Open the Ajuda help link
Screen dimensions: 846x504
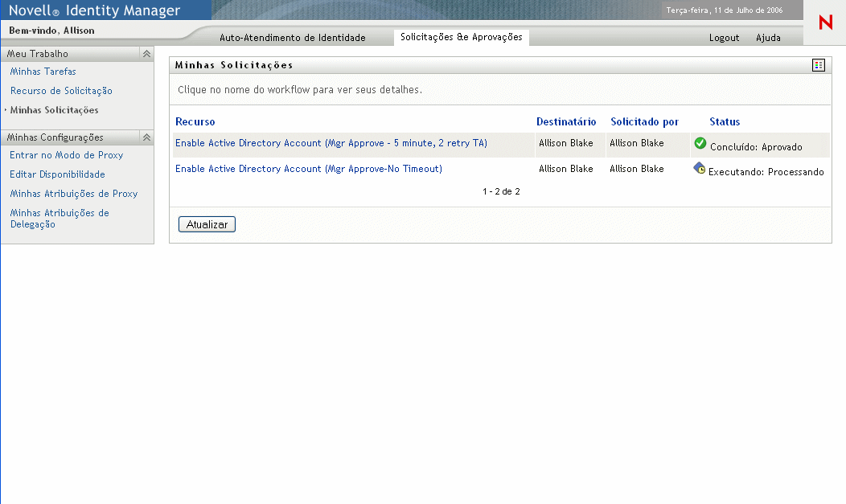768,38
